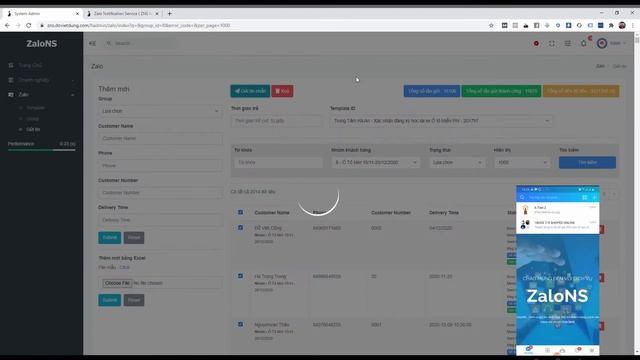This screenshot has height=360, width=640.
Task: Uncheck the checkbox for the Nguyenvan Thảo row
Action: coord(240,324)
